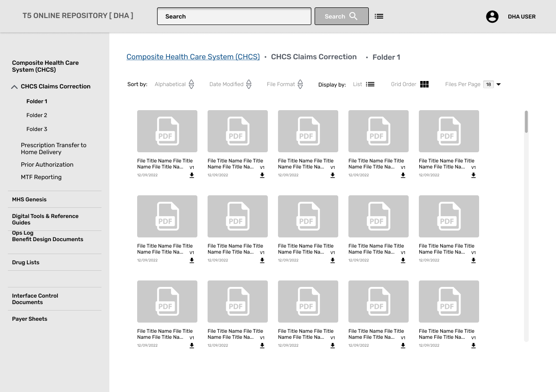Download first file in middle row
This screenshot has width=556, height=392.
(x=192, y=261)
